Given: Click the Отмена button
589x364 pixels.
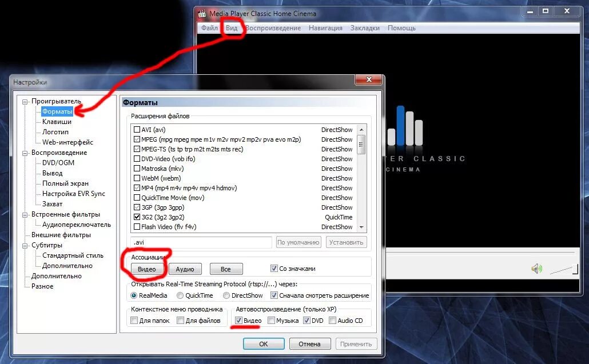Looking at the screenshot, I should click(x=309, y=344).
